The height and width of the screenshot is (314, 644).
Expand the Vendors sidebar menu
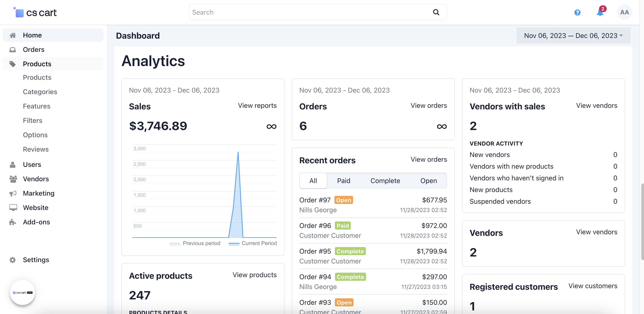click(36, 179)
